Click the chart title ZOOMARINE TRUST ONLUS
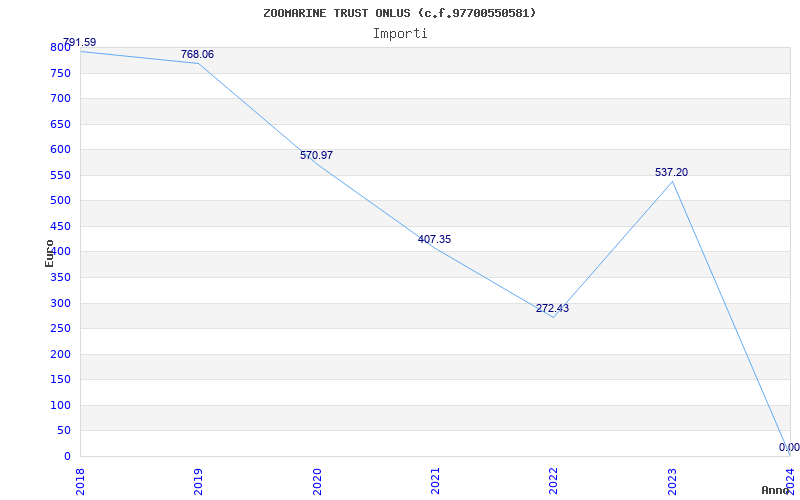Viewport: 800px width, 500px height. 399,13
